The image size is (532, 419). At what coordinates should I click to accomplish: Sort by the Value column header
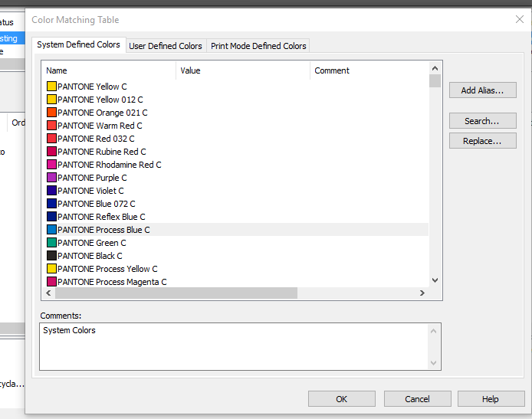point(243,70)
